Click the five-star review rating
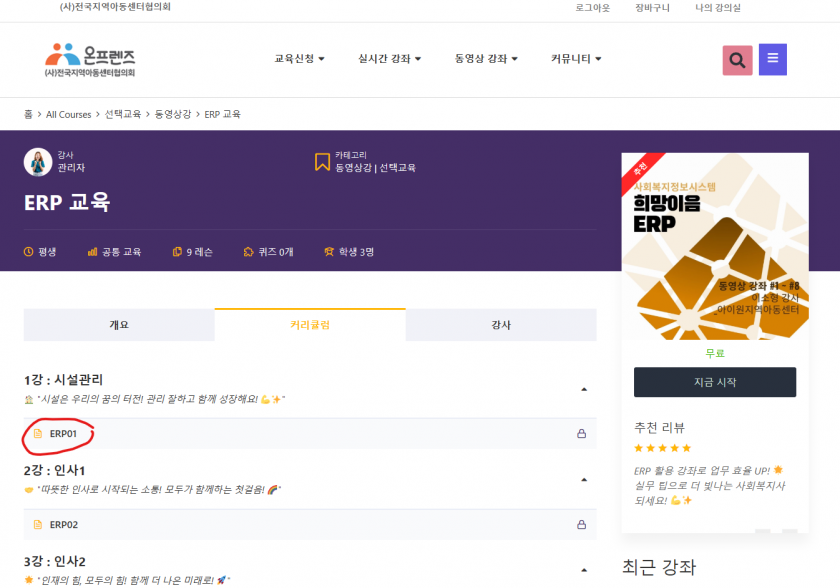Viewport: 840px width, 588px height. (x=663, y=448)
